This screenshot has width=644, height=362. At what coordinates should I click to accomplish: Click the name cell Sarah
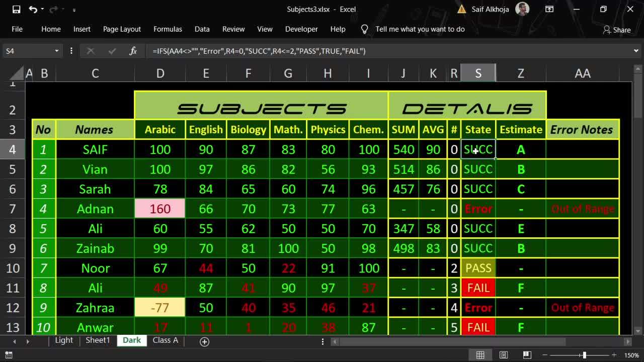95,189
